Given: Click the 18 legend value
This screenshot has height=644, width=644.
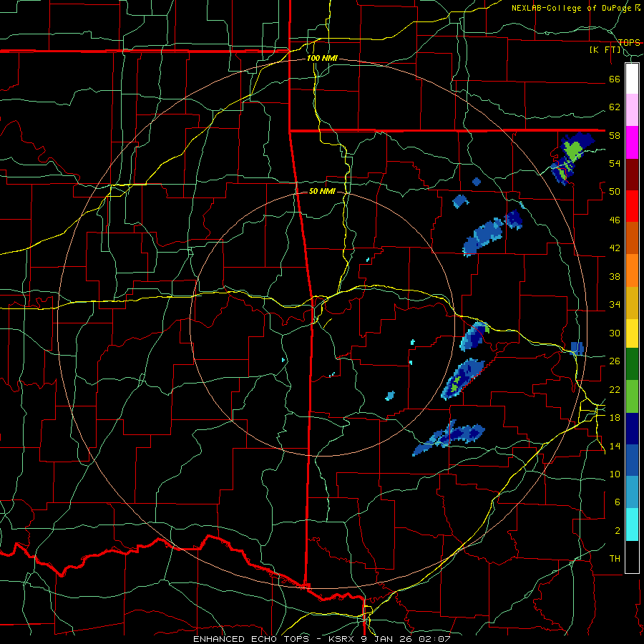Looking at the screenshot, I should tap(615, 418).
